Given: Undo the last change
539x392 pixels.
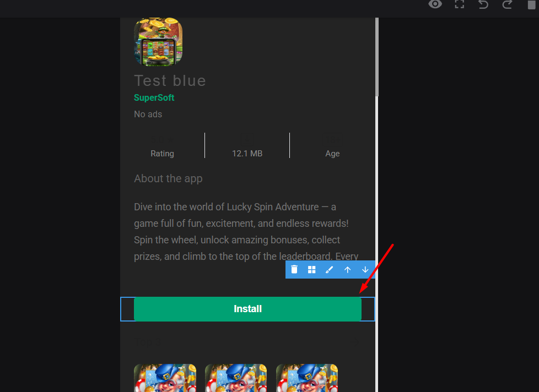Looking at the screenshot, I should 483,5.
